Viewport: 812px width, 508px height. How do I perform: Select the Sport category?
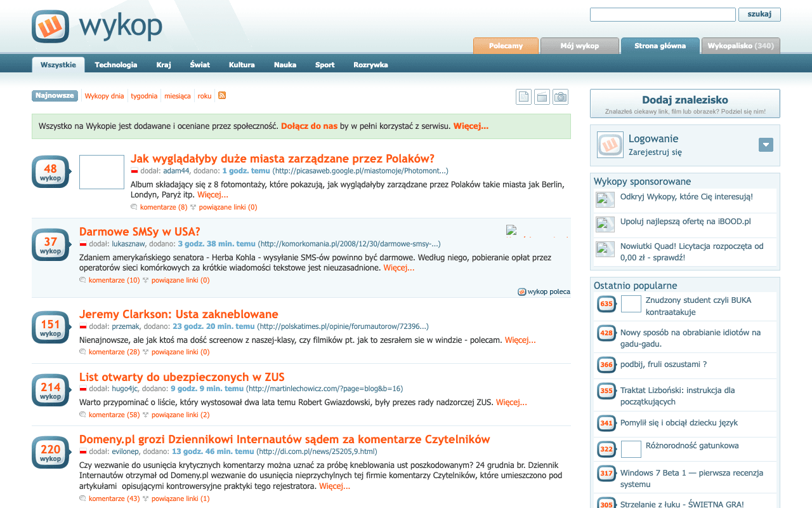coord(325,65)
